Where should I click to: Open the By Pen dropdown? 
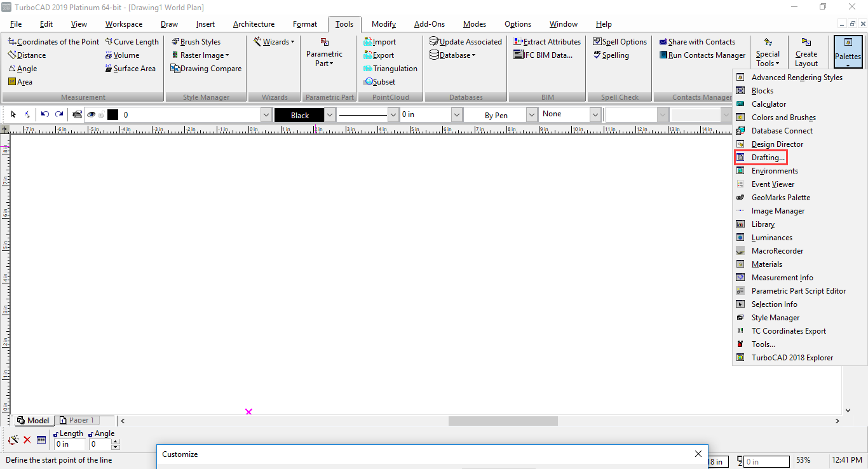532,115
